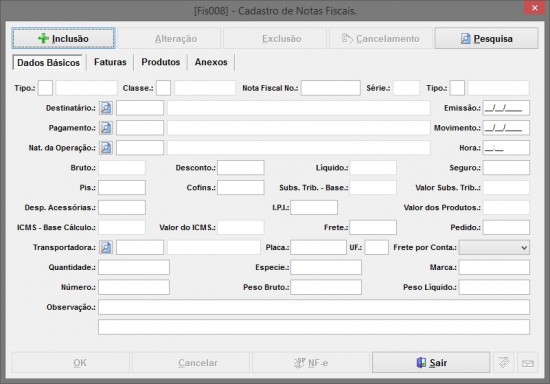
Task: Open the Pesquisa search button
Action: [486, 38]
